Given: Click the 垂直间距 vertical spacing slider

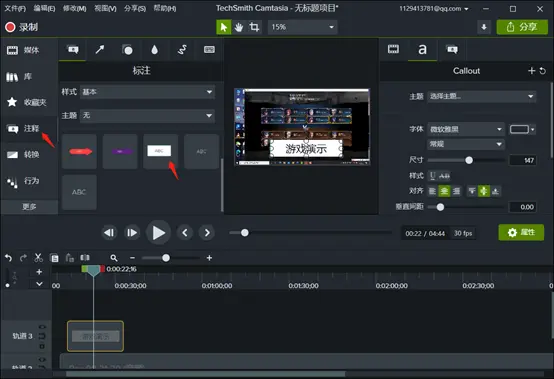Looking at the screenshot, I should 466,207.
